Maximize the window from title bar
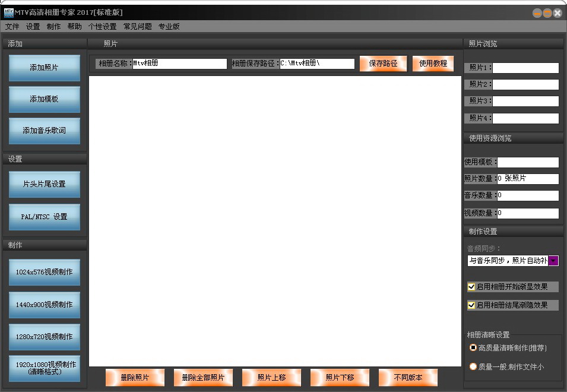567x392 pixels. 547,14
